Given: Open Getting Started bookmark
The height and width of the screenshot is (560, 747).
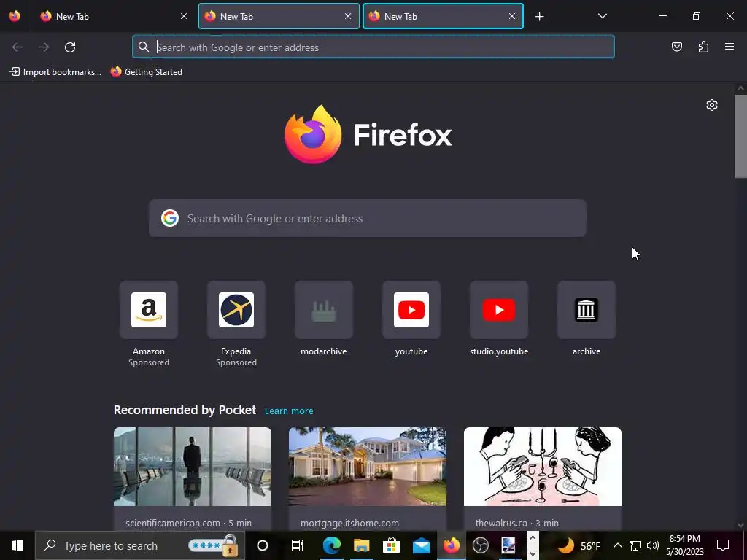Looking at the screenshot, I should [x=146, y=72].
